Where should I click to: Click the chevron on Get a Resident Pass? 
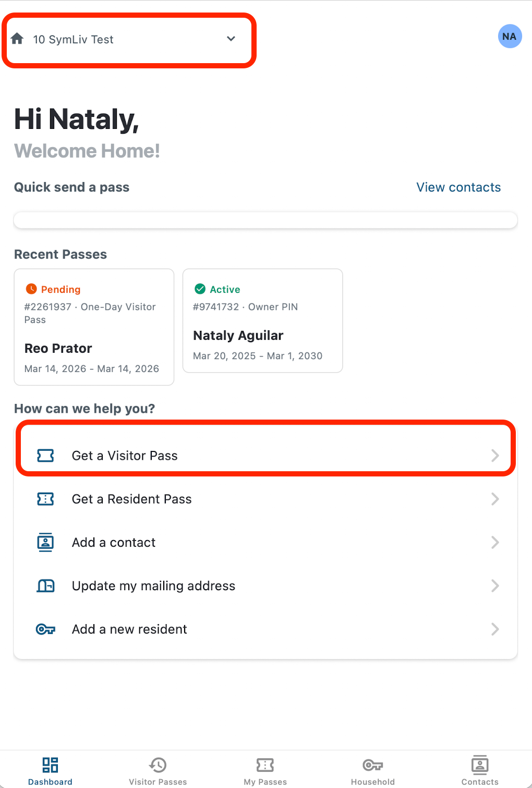click(x=495, y=499)
